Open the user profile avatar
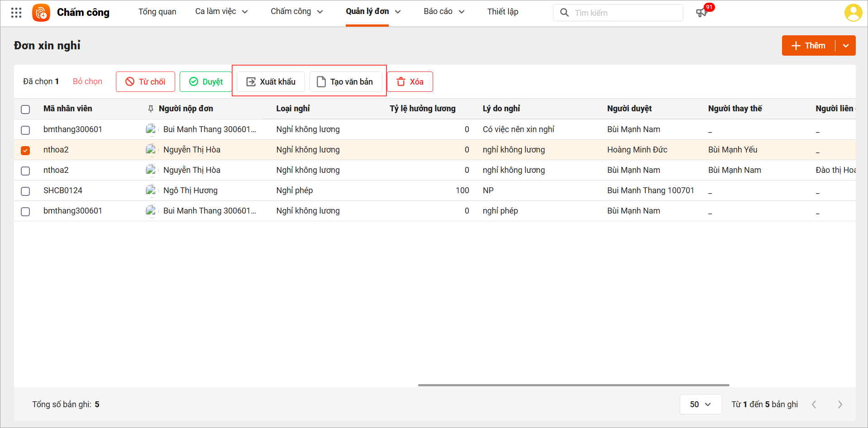This screenshot has width=868, height=428. point(853,13)
